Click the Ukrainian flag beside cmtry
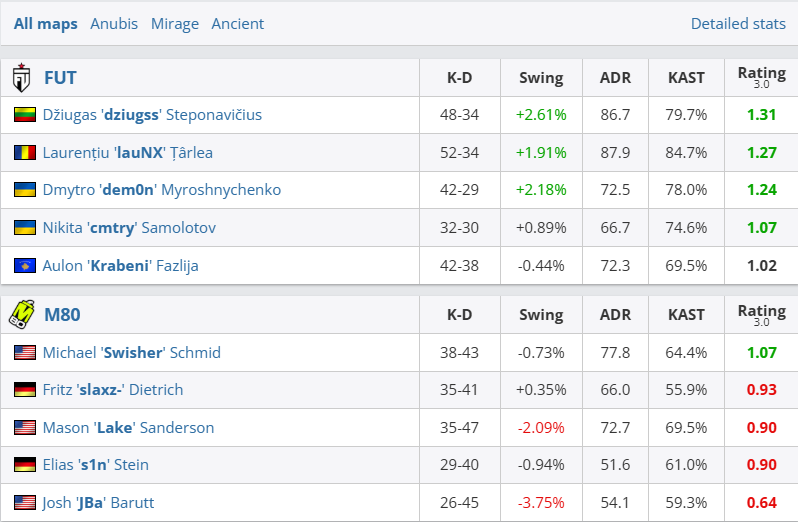 tap(25, 228)
